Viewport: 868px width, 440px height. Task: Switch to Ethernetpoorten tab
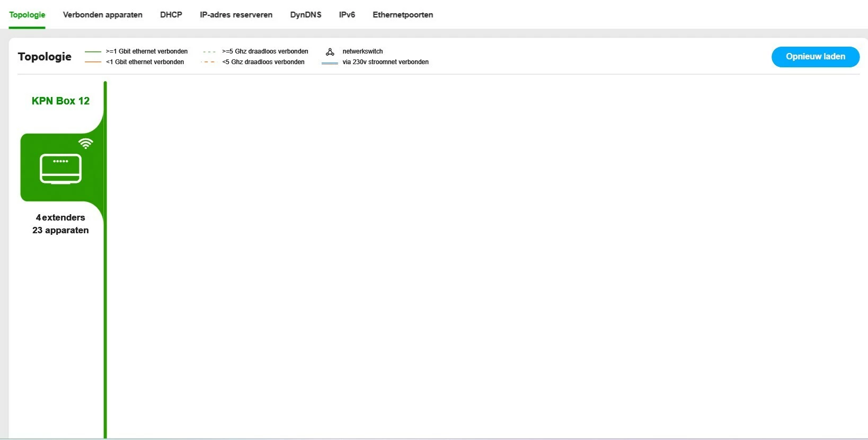click(x=403, y=15)
